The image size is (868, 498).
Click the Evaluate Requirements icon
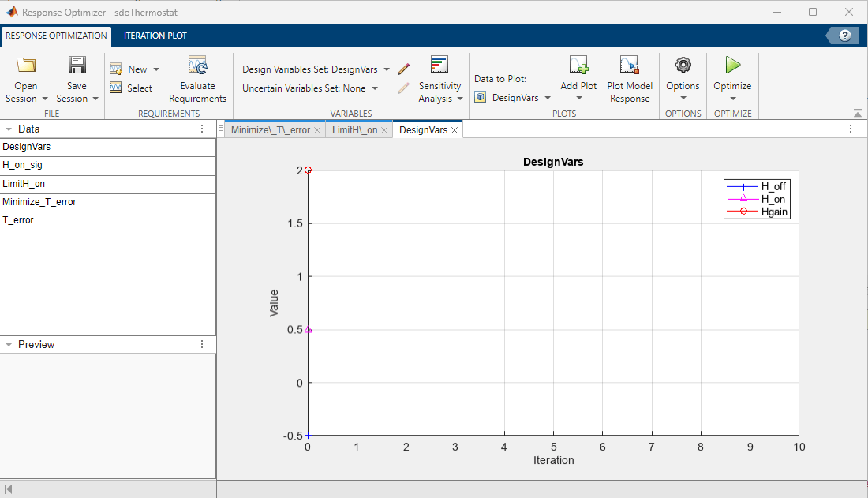click(x=197, y=66)
